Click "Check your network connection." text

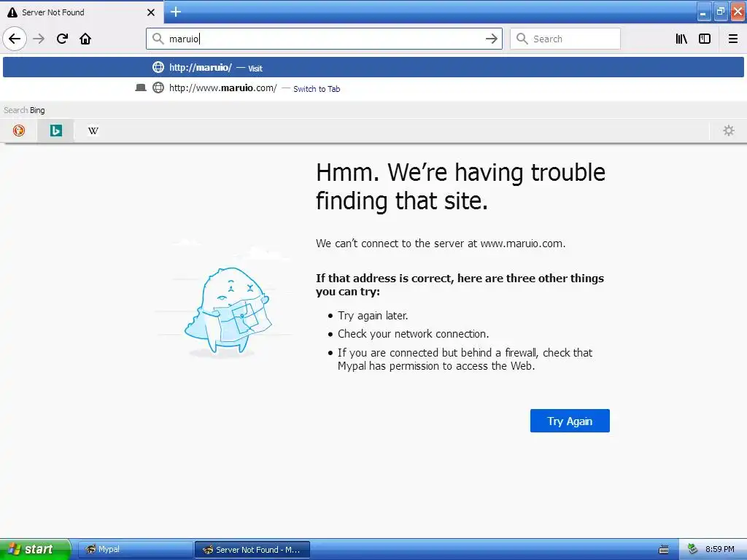point(414,334)
